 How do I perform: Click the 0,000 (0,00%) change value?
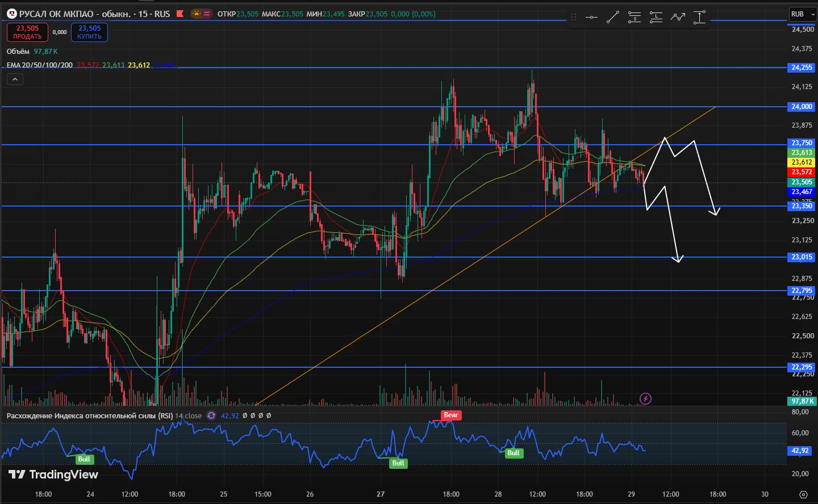[414, 14]
